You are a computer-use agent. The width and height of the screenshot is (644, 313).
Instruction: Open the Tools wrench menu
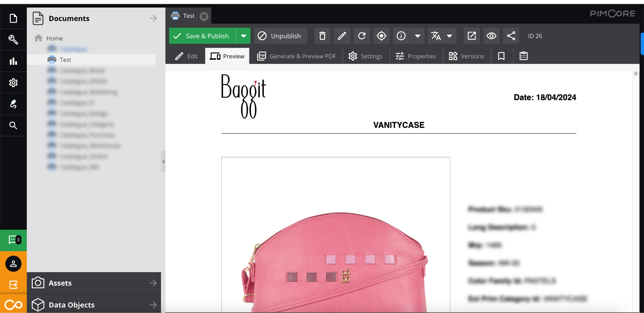(x=13, y=40)
